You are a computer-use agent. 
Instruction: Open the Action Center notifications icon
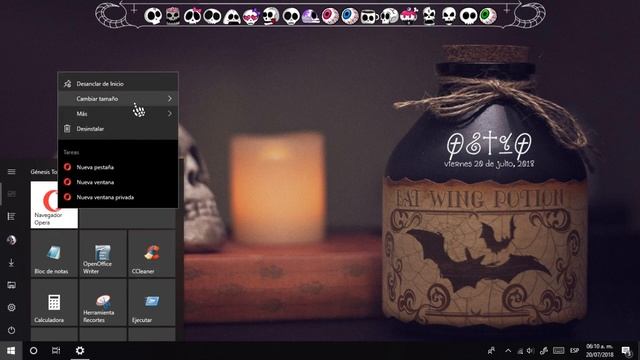click(627, 351)
